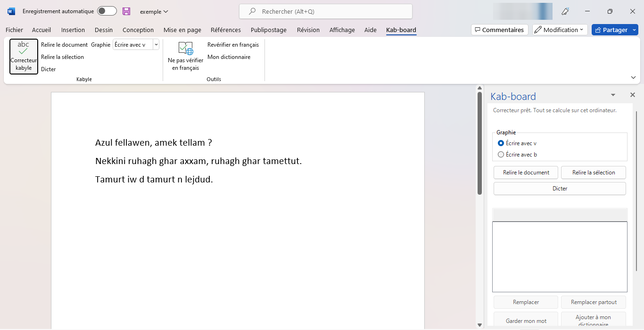This screenshot has height=330, width=644.
Task: Click Relire le document in the ribbon
Action: [65, 45]
